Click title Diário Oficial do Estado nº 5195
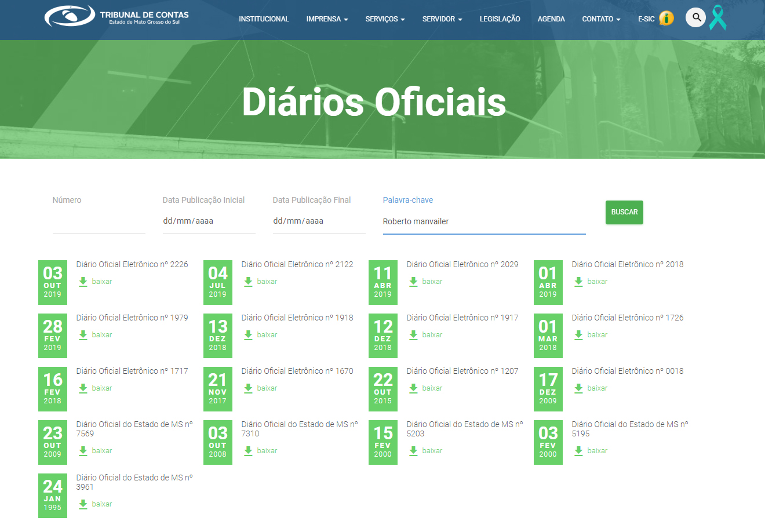Screen dimensions: 765x532 (x=630, y=429)
